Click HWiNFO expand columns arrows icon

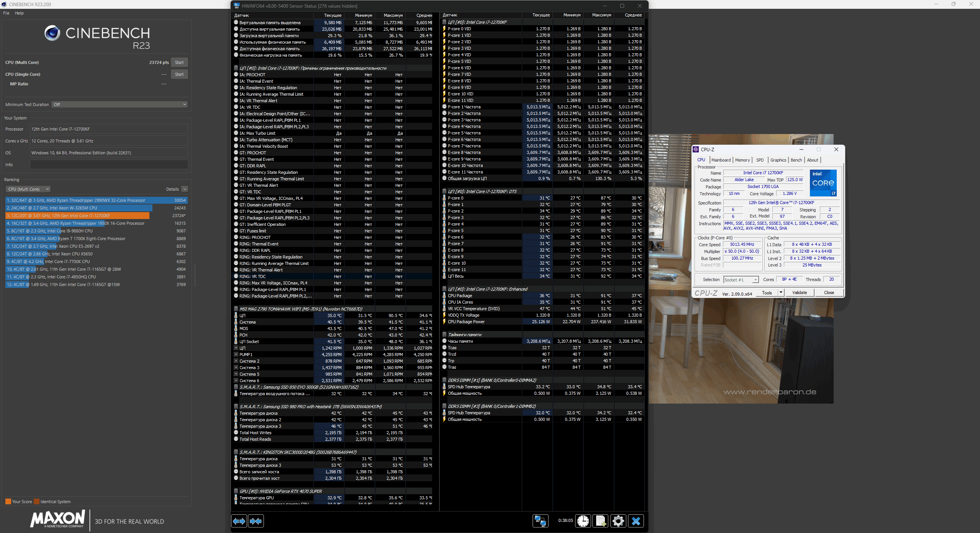tap(239, 521)
